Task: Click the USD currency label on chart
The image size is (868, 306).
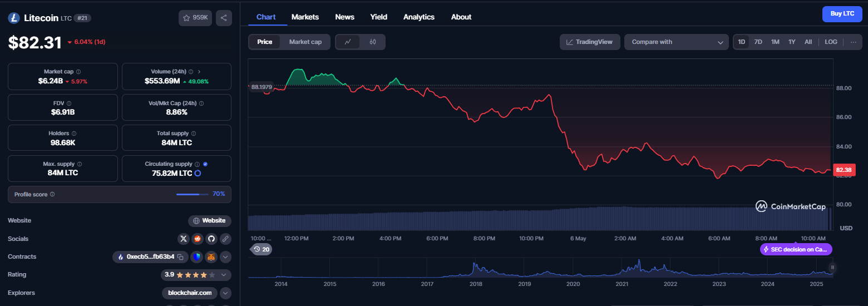Action: point(846,228)
